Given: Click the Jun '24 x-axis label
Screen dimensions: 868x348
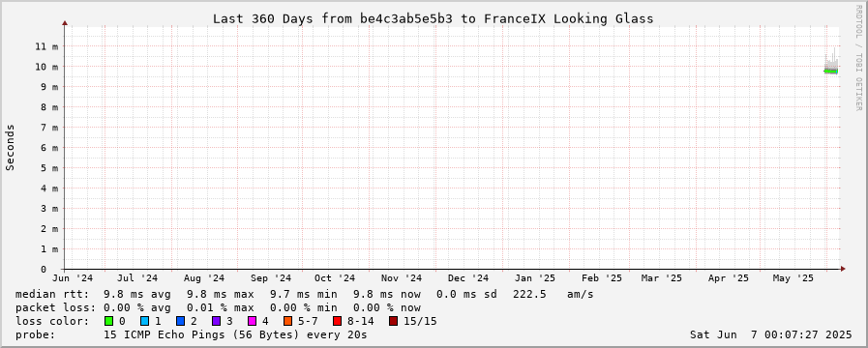Looking at the screenshot, I should point(74,278).
